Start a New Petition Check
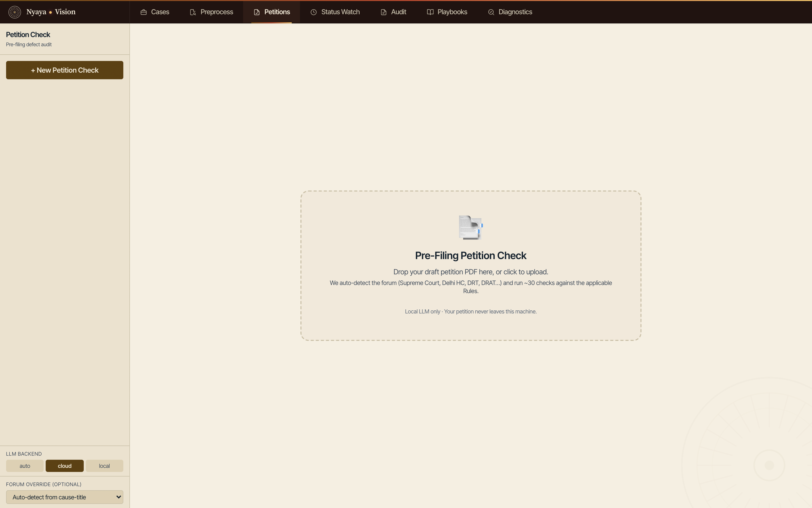 point(65,70)
